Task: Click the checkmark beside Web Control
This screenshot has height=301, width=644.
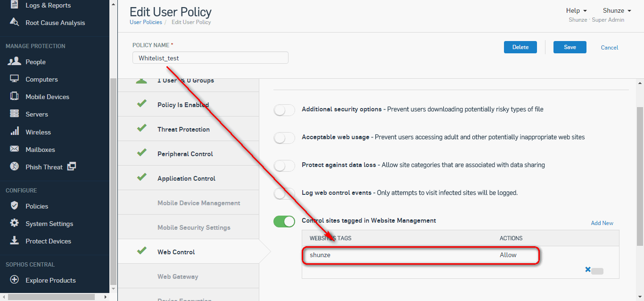Action: pos(141,251)
